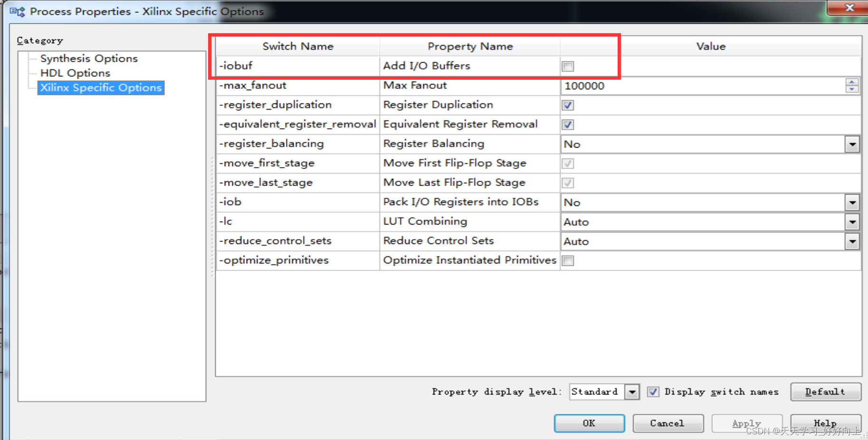Click the Switch Name column header

pos(298,47)
